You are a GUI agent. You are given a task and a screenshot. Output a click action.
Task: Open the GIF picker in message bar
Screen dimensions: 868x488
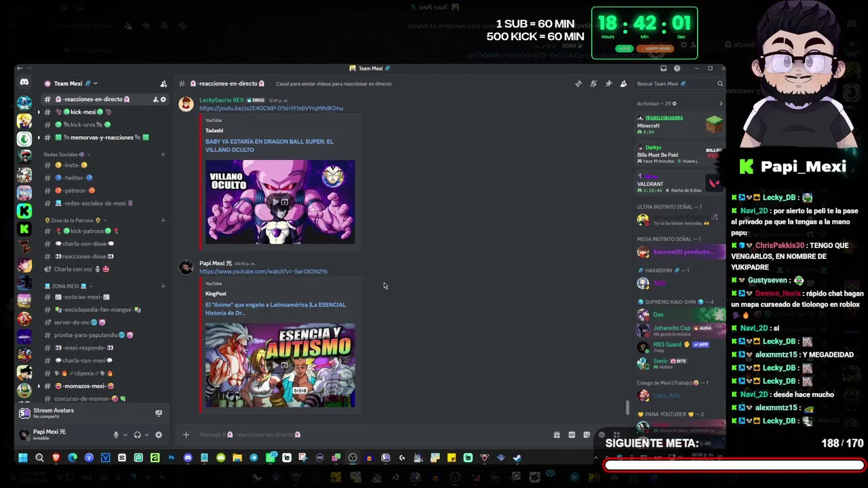[x=572, y=434]
